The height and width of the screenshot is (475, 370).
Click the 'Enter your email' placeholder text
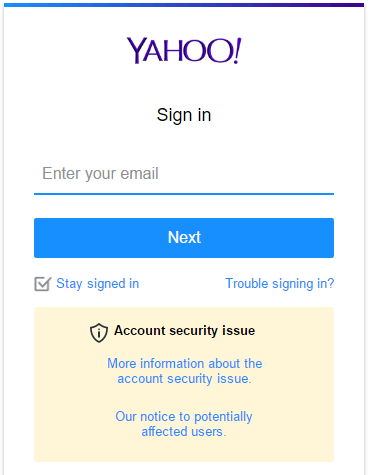click(x=100, y=174)
